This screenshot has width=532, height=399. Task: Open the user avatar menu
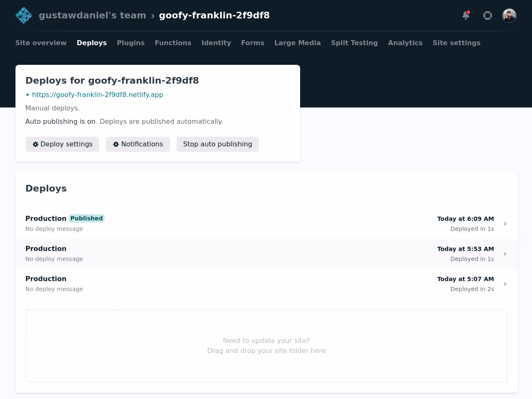[x=509, y=15]
